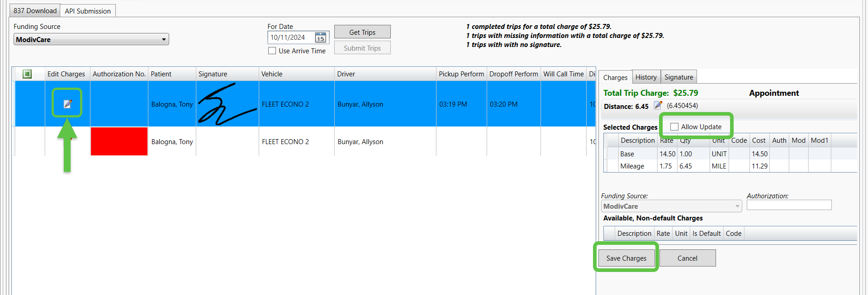Image resolution: width=868 pixels, height=295 pixels.
Task: Click the Save Charges button
Action: tap(626, 258)
